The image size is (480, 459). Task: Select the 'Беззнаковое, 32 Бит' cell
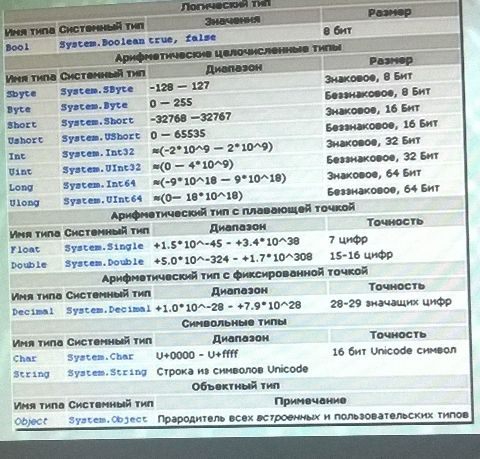point(382,158)
